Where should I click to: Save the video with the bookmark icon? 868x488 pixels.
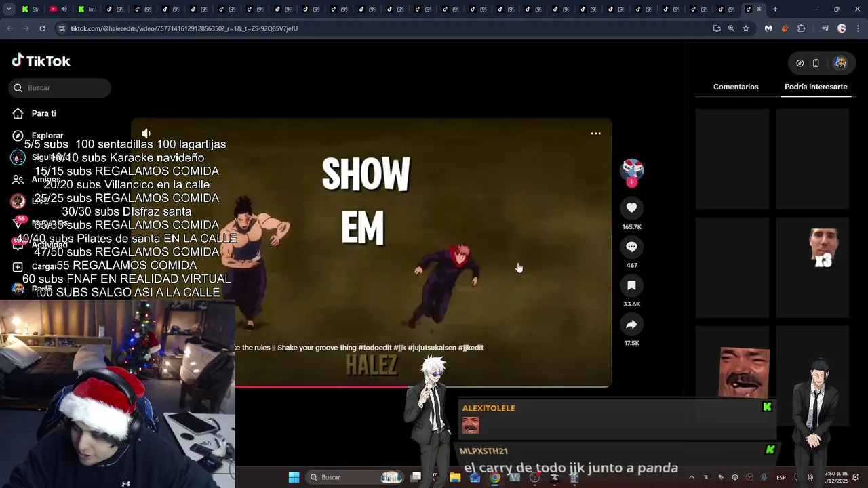(631, 286)
